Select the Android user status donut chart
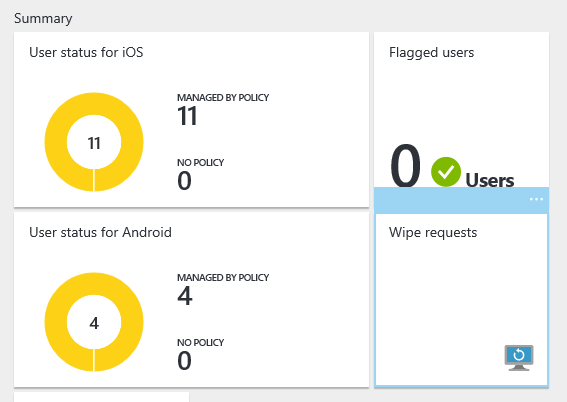 (94, 322)
